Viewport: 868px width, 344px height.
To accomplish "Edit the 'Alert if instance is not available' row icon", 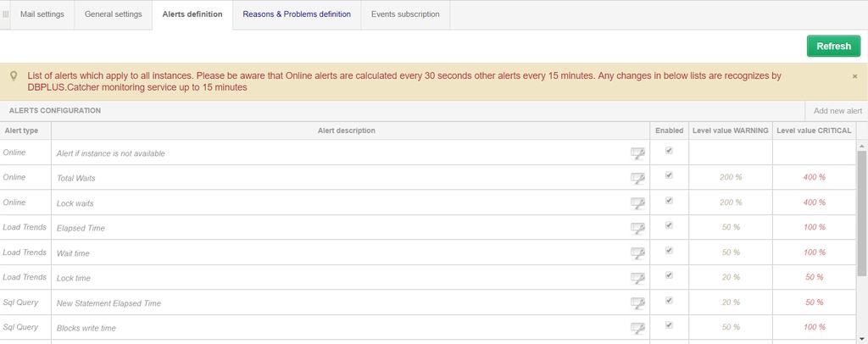I will (x=637, y=153).
